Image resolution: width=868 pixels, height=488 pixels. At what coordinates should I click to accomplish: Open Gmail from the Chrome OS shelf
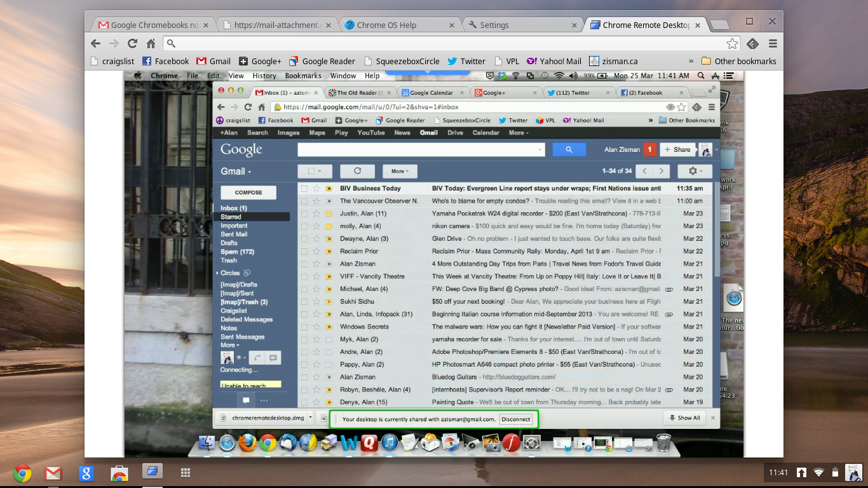(53, 473)
